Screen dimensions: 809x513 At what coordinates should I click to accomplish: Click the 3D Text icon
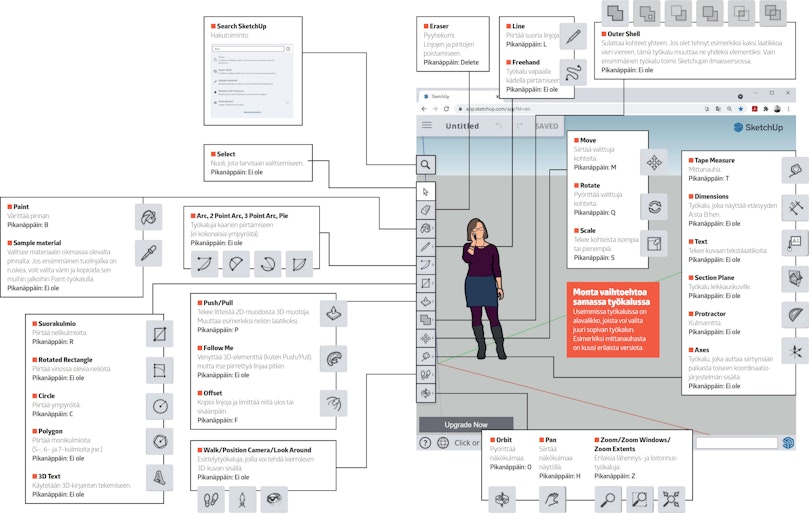[x=159, y=477]
